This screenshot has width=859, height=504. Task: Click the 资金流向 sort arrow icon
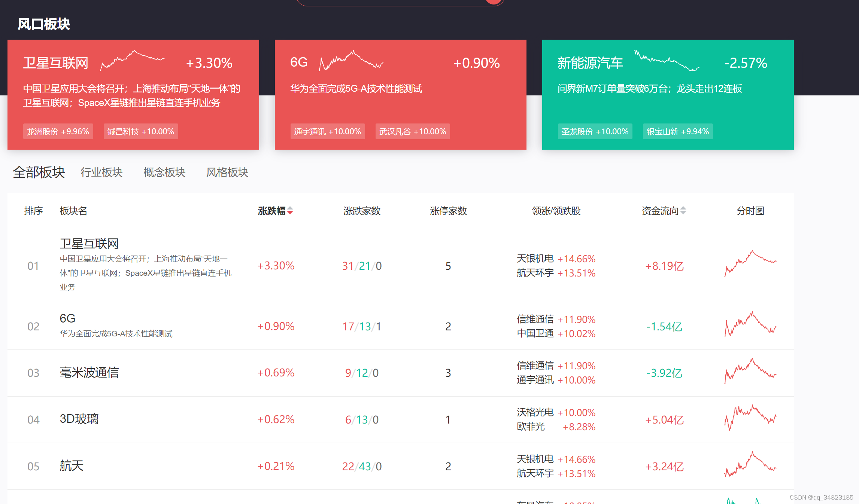683,211
